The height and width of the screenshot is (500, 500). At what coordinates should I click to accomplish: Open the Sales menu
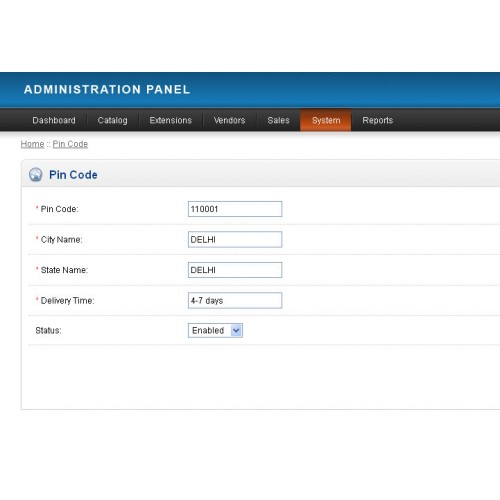coord(278,120)
